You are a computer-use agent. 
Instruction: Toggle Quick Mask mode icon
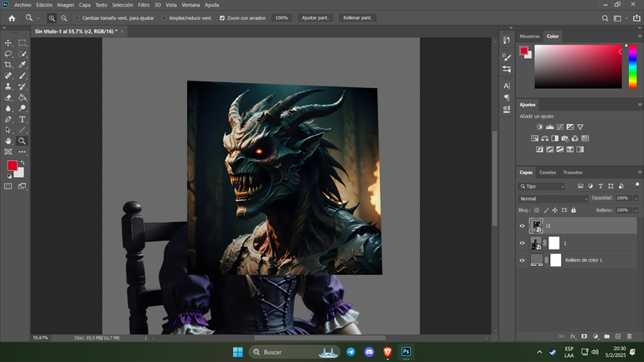tap(8, 186)
